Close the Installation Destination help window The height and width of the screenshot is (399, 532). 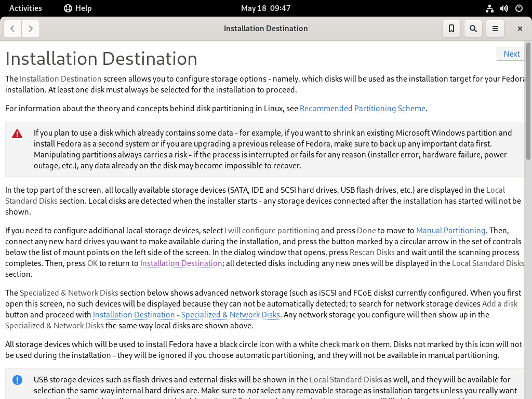pos(520,29)
